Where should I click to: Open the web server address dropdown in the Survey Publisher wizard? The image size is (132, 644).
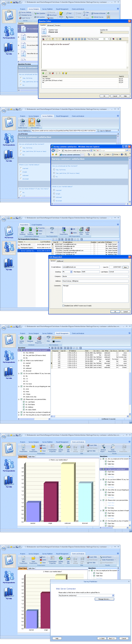(113, 595)
